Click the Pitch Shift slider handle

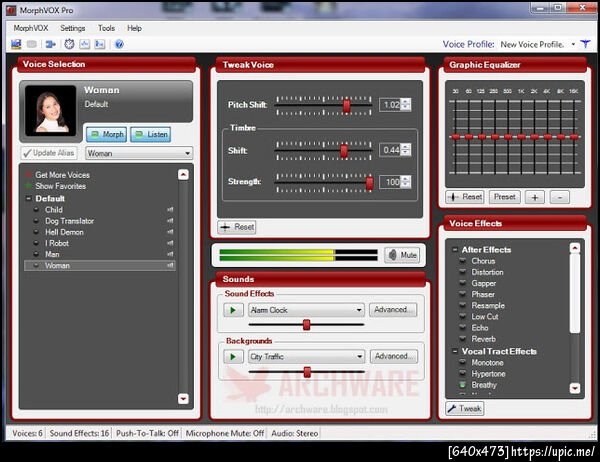coord(346,106)
